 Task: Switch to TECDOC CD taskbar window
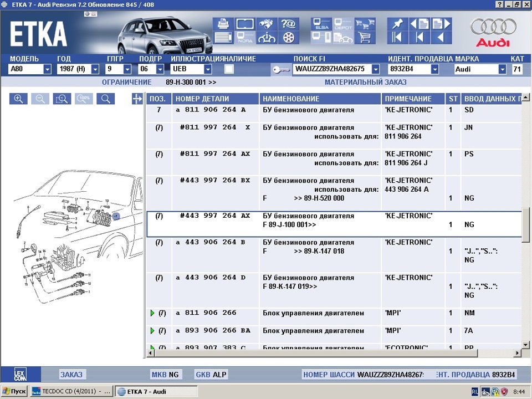[71, 392]
